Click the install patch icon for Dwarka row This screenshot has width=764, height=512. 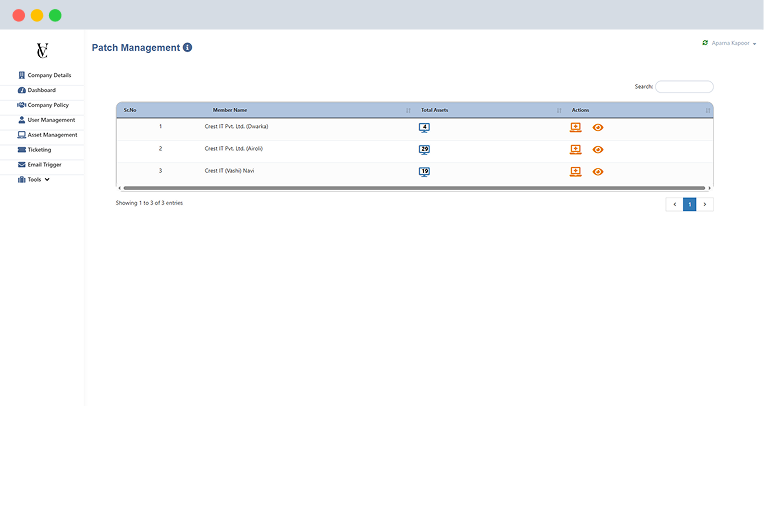[575, 127]
